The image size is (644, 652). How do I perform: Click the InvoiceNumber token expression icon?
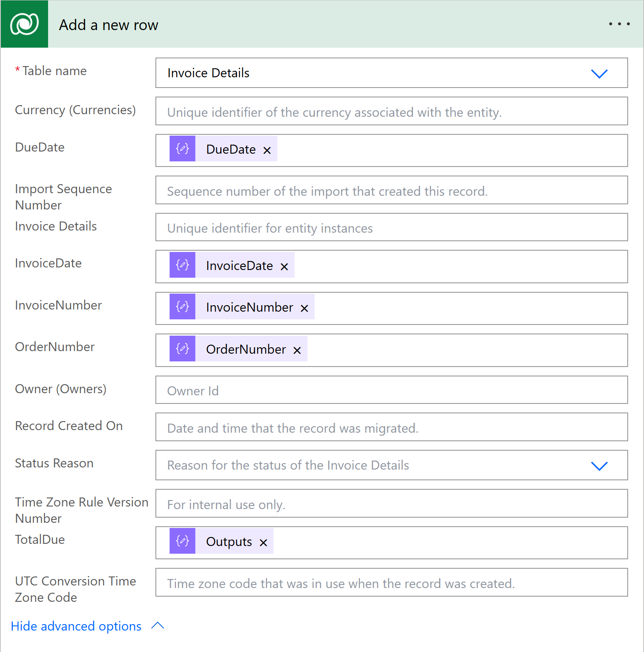182,306
